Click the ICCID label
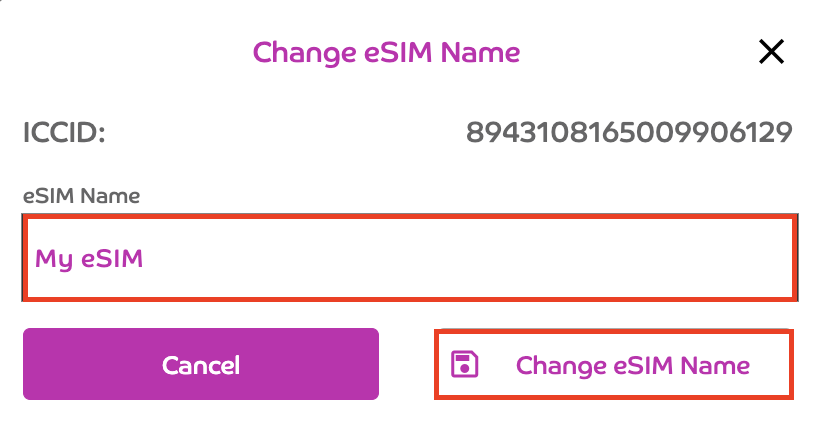The height and width of the screenshot is (422, 814). pos(64,132)
